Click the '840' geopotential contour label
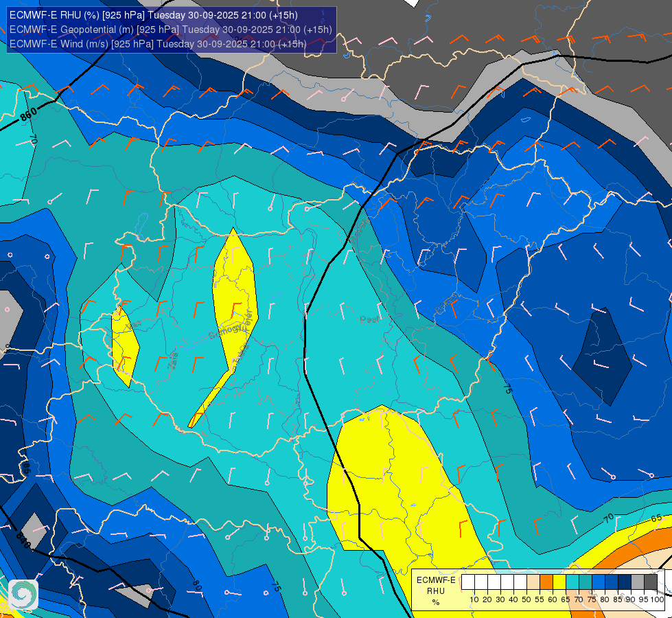The width and height of the screenshot is (672, 618). coord(23,540)
